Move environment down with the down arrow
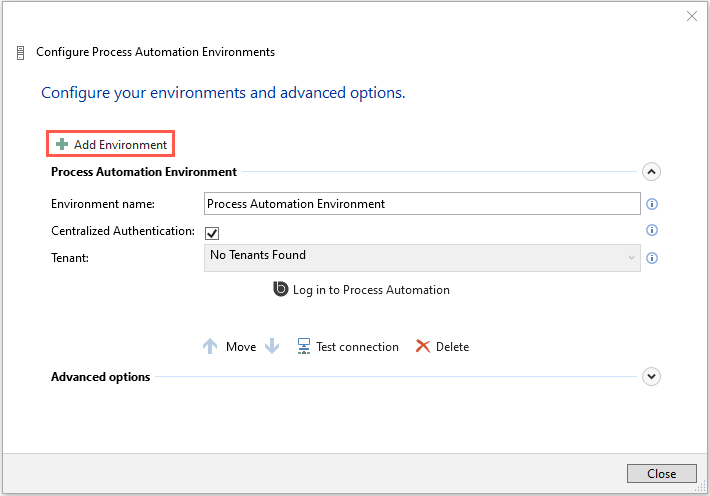 [272, 347]
